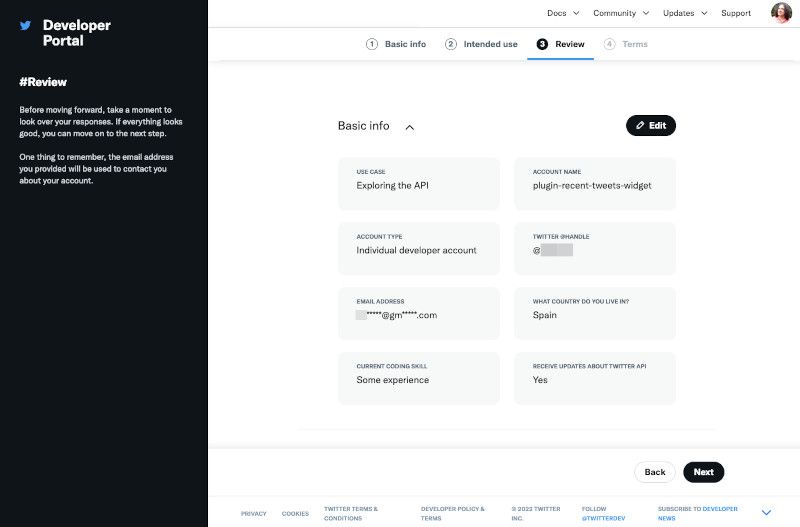Click 'Some experience' coding skill value
Image resolution: width=800 pixels, height=527 pixels.
392,380
